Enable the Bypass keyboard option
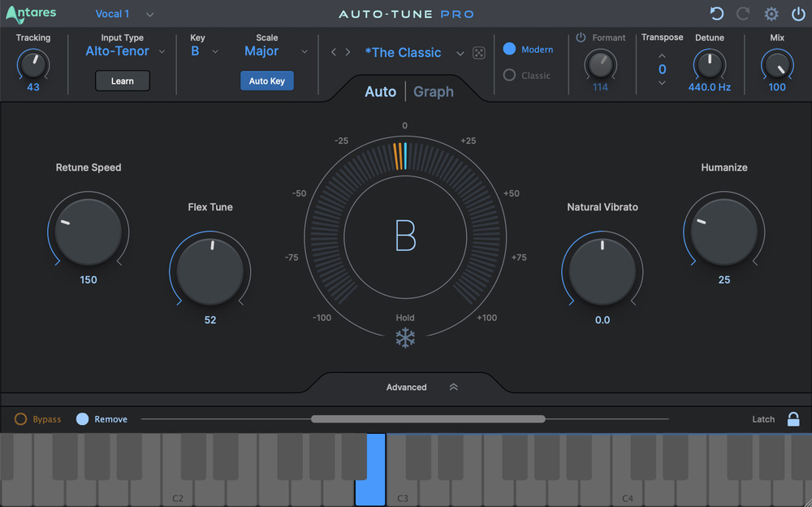Viewport: 812px width, 507px height. (x=21, y=419)
